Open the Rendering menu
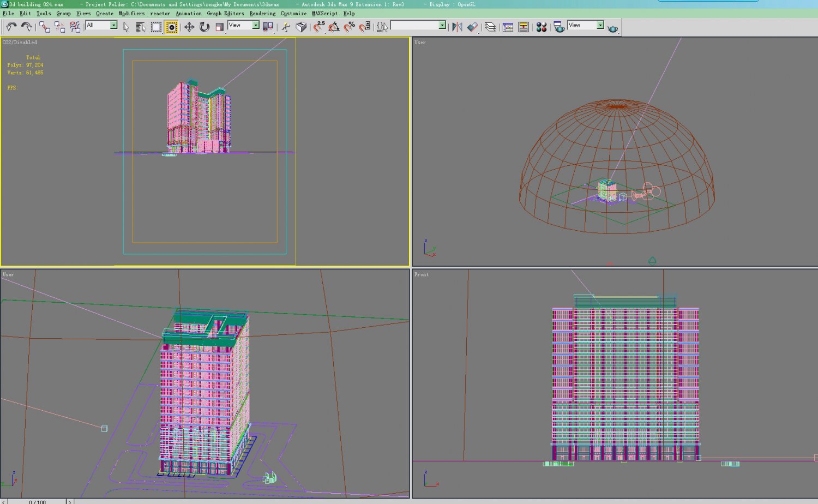 point(262,14)
